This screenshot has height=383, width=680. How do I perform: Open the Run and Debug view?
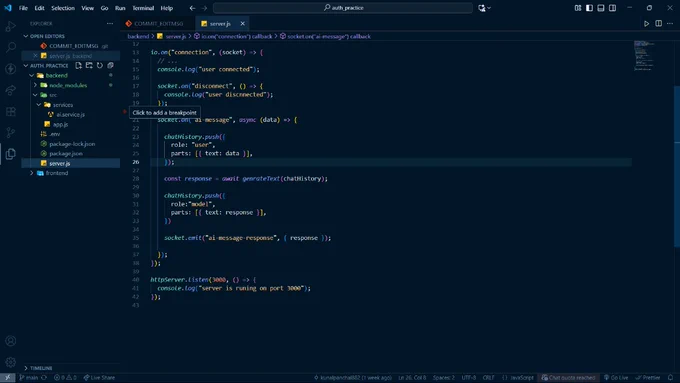[x=10, y=26]
